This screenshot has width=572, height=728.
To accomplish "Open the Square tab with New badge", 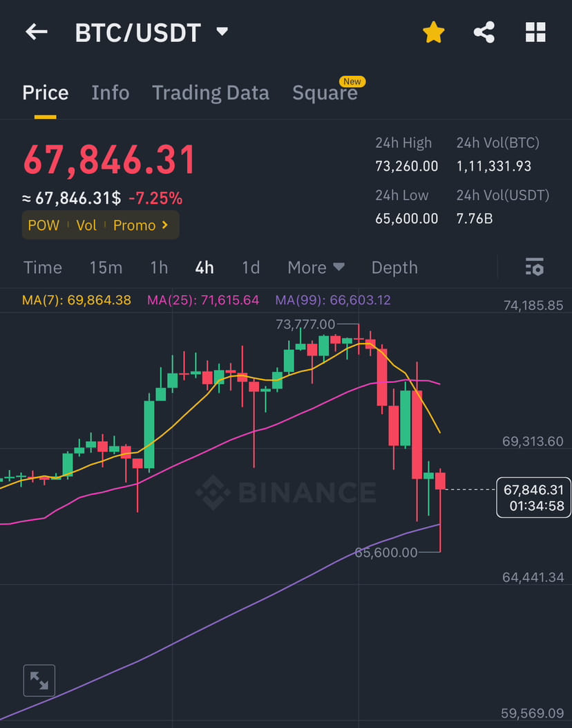I will pos(325,92).
